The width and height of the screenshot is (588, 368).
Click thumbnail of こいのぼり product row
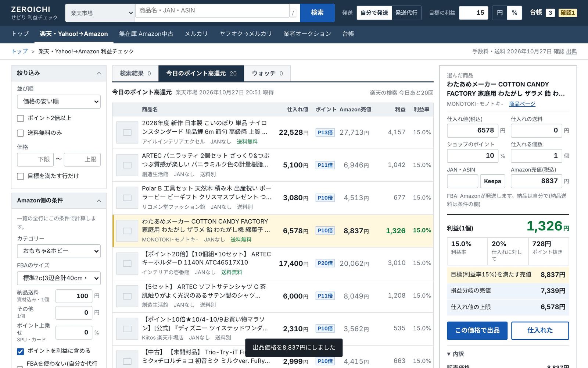tap(127, 132)
